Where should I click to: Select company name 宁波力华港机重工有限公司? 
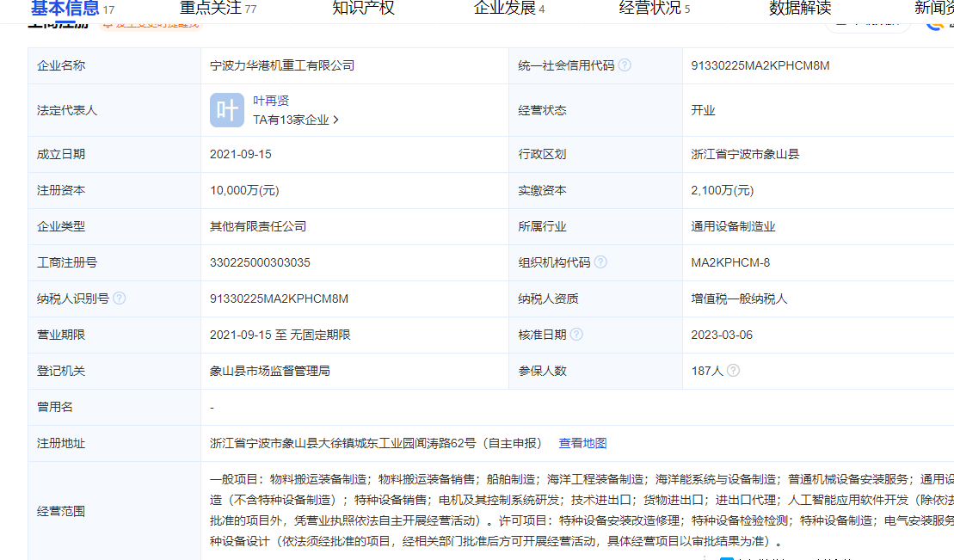[282, 65]
